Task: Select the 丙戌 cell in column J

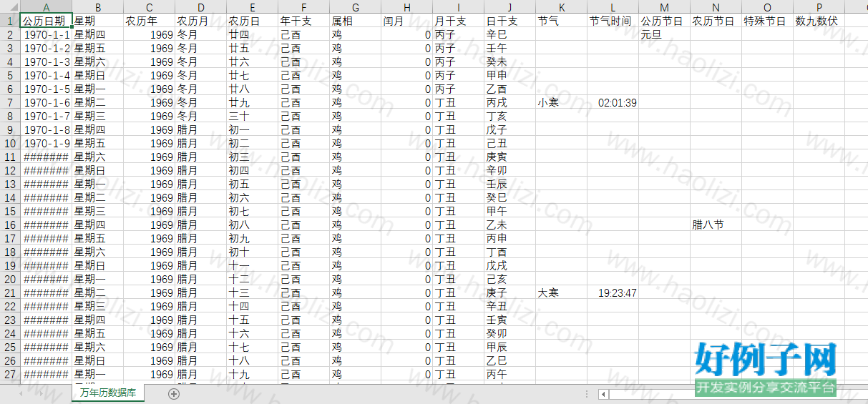Action: [x=510, y=102]
